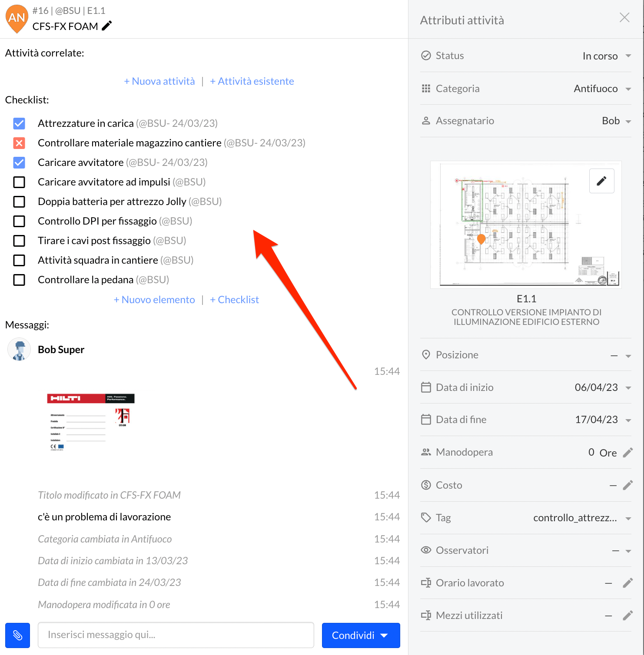Toggle red-crossed Controllare materiale magazzino checkbox
644x655 pixels.
click(x=19, y=143)
